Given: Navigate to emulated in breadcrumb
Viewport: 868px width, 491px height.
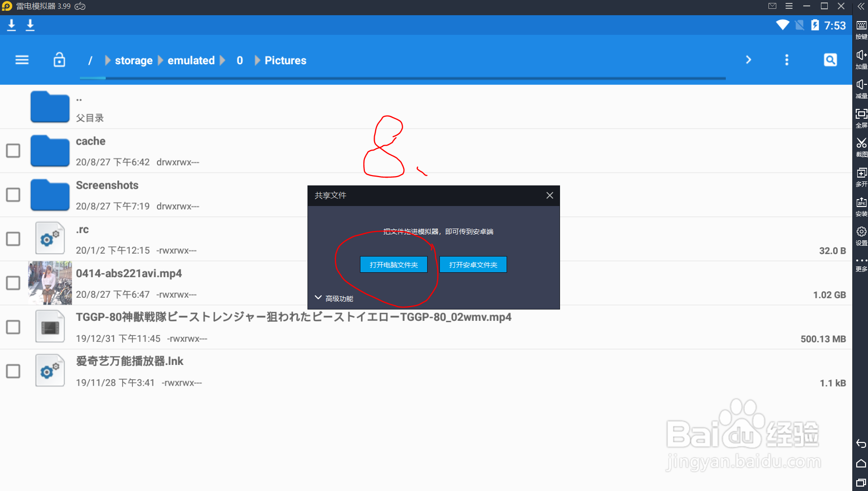Looking at the screenshot, I should point(191,60).
